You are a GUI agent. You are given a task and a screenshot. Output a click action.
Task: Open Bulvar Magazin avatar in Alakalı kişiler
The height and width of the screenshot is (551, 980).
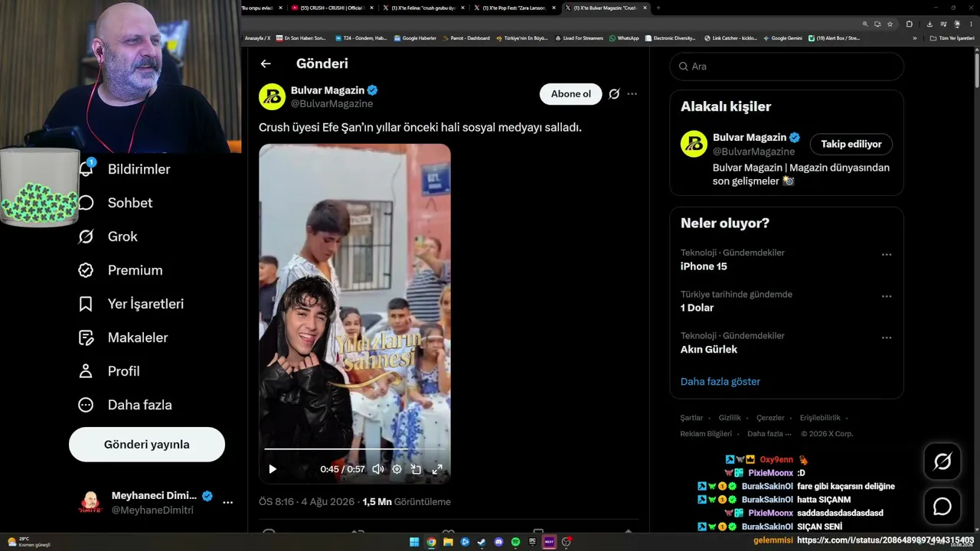coord(694,144)
